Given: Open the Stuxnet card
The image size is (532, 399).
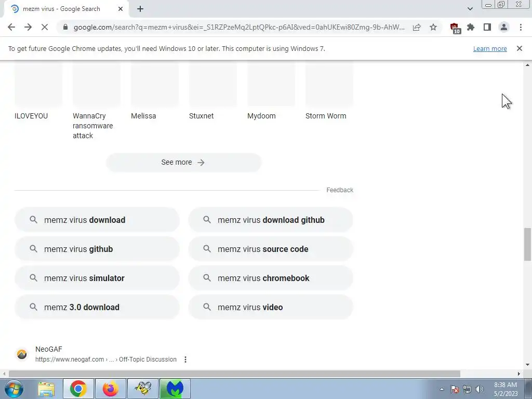Looking at the screenshot, I should pyautogui.click(x=212, y=91).
